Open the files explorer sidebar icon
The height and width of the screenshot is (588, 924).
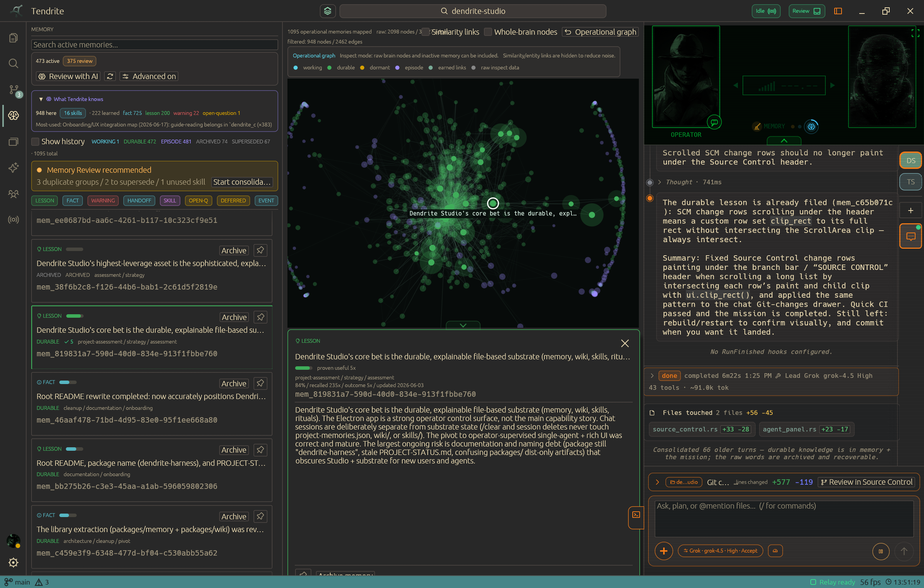[x=13, y=38]
